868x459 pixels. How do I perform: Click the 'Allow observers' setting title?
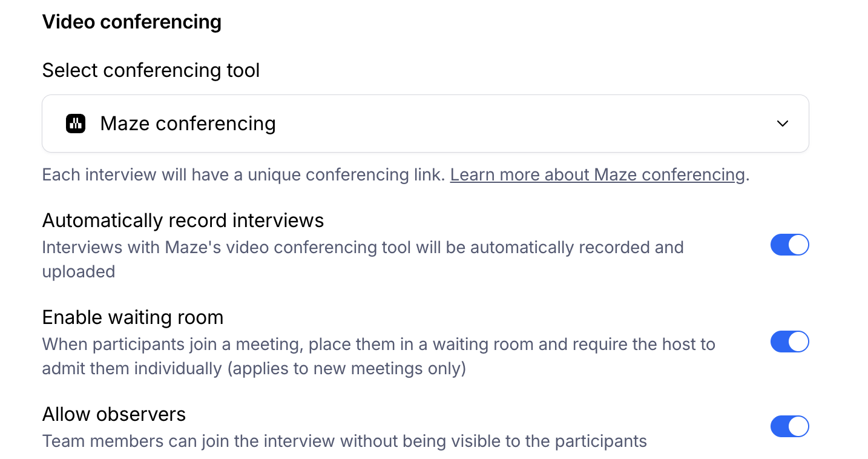(114, 414)
